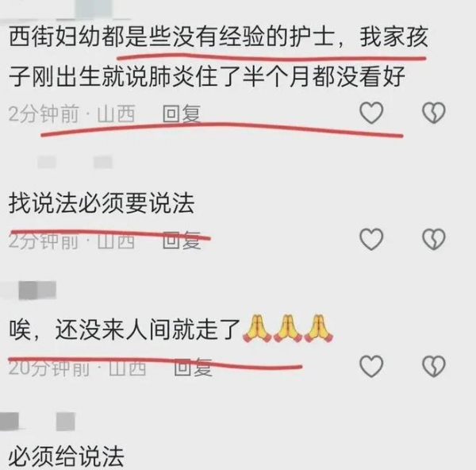Tap broken heart for 找说法必须要说法 comment
Screen dimensions: 476x470
pyautogui.click(x=434, y=239)
